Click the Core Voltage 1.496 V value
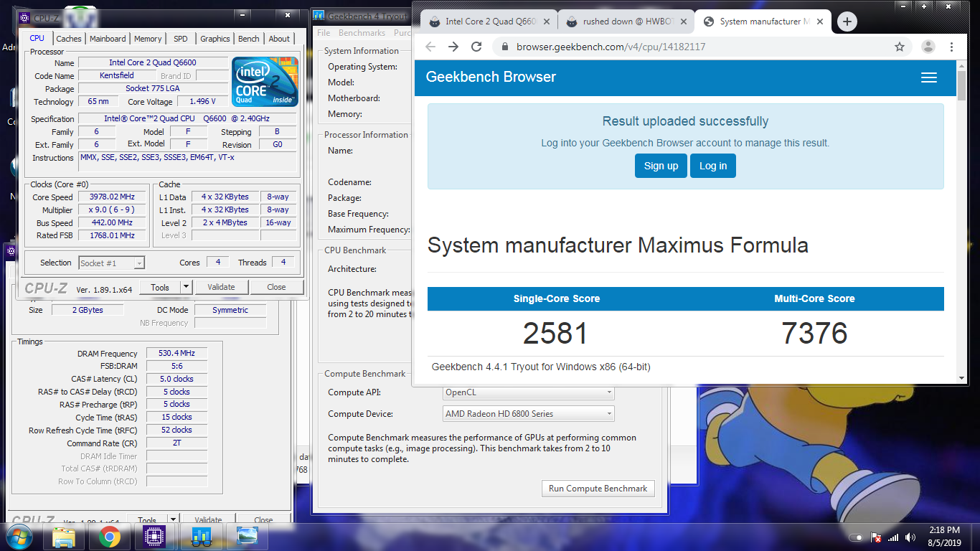This screenshot has height=551, width=980. (x=203, y=102)
